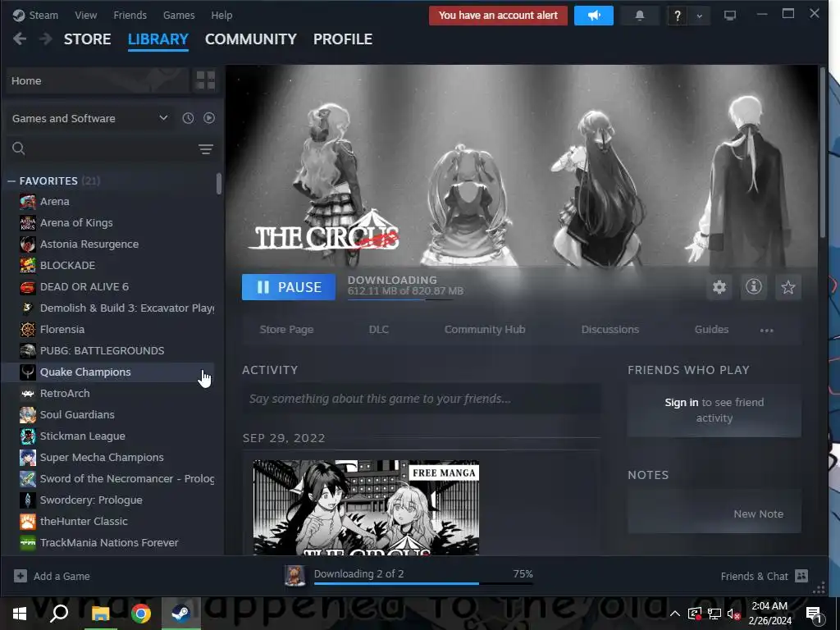Open Windows Start menu

20,614
